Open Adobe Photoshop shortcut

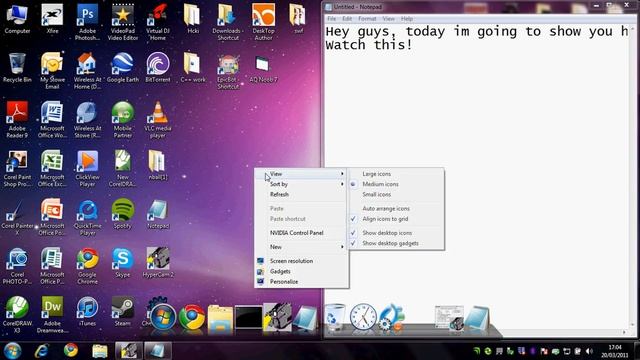coord(87,22)
